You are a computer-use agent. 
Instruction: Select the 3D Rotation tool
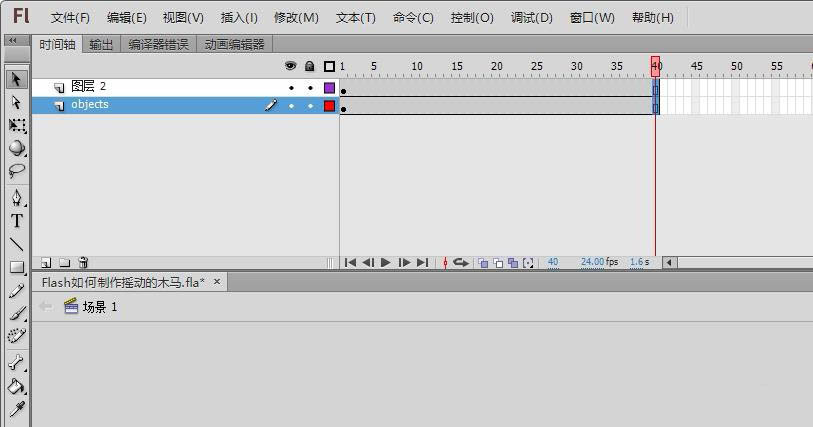17,148
